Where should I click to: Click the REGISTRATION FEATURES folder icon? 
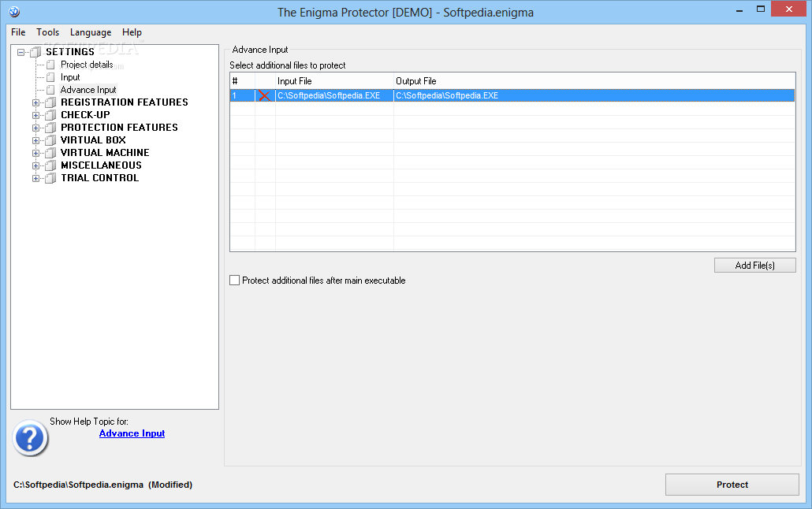point(50,102)
